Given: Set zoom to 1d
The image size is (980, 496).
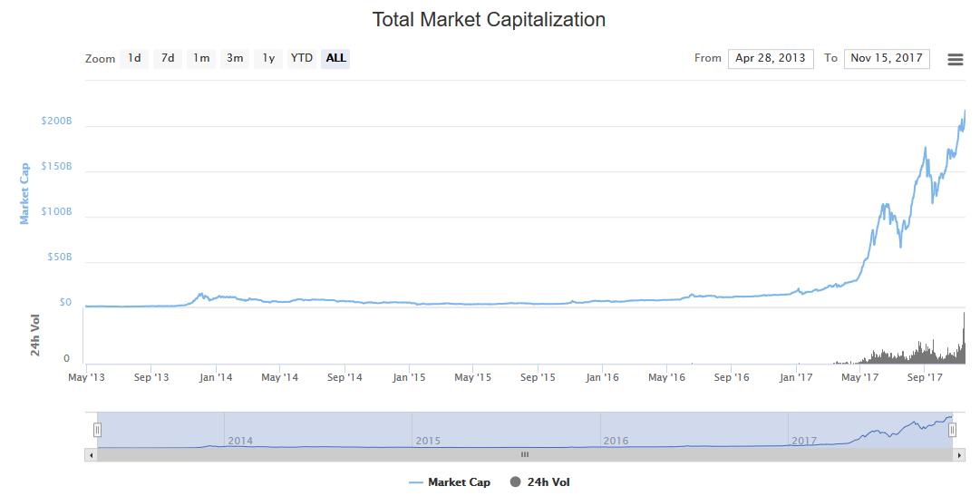Looking at the screenshot, I should 134,59.
